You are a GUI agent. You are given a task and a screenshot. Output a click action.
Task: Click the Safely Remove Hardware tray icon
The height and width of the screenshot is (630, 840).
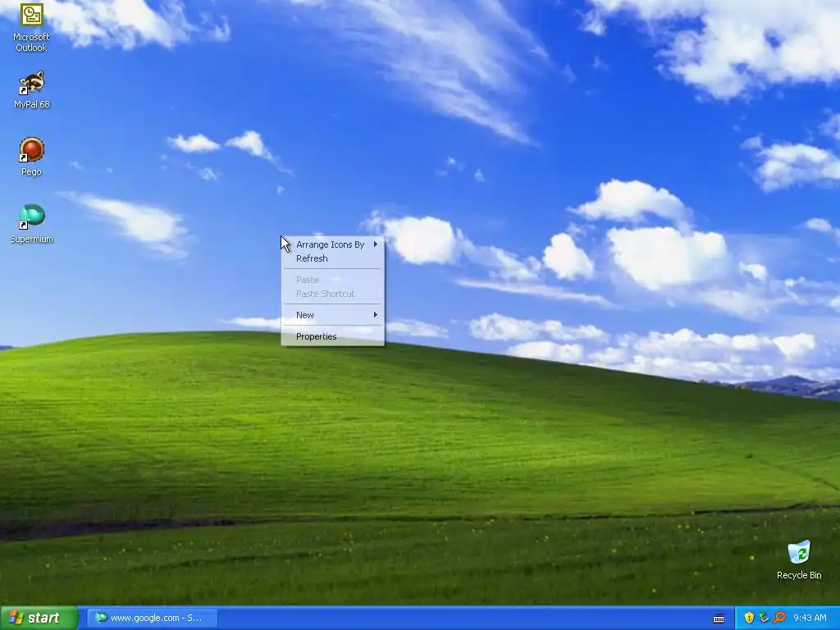764,618
